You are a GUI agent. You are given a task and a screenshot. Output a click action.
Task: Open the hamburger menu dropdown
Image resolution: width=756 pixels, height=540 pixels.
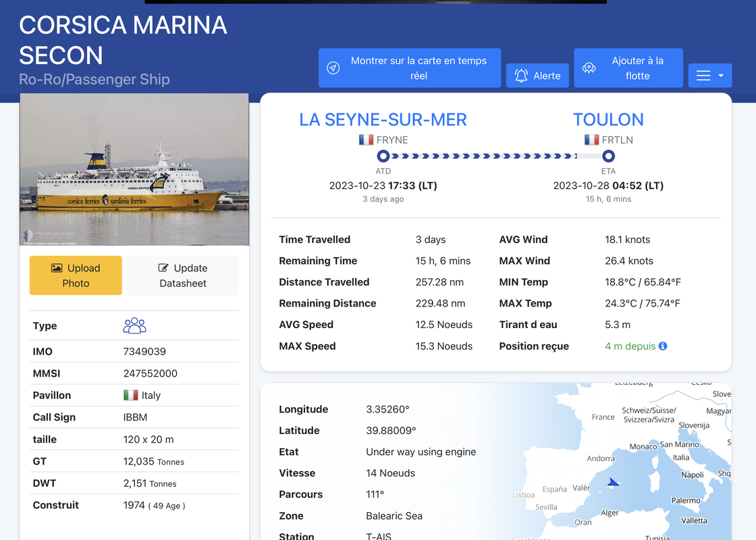[709, 76]
